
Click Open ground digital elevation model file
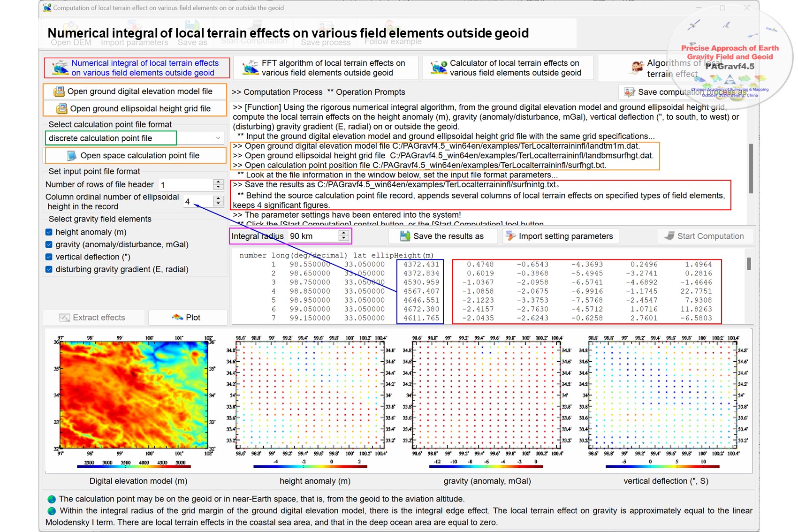pos(135,91)
